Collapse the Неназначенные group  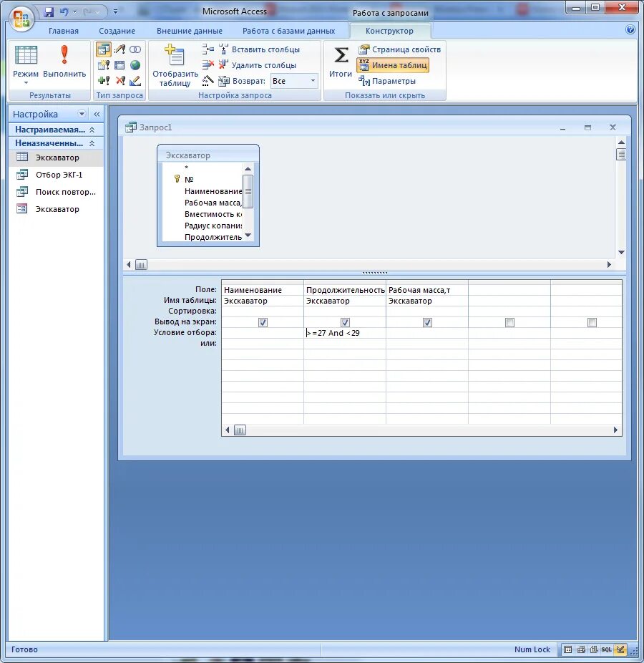point(92,143)
